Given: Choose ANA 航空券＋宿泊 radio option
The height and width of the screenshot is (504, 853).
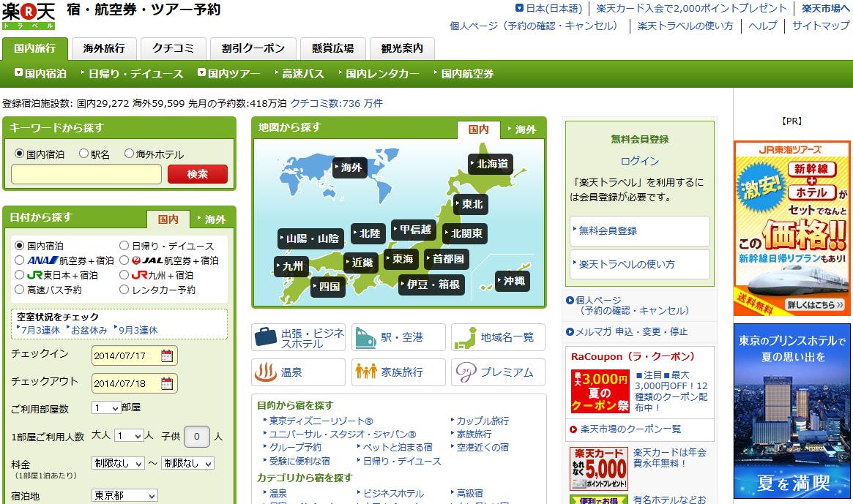Looking at the screenshot, I should pos(19,260).
